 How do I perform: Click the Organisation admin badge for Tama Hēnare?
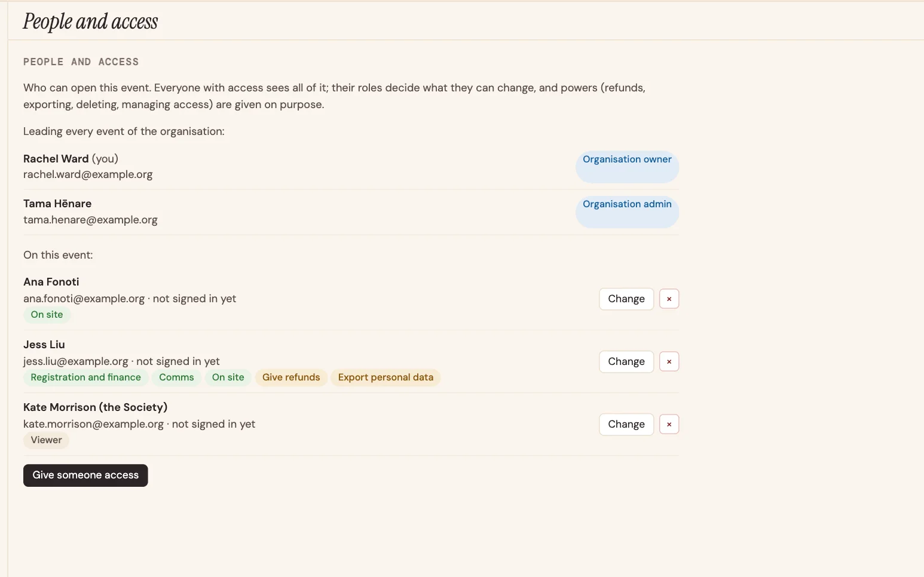click(x=627, y=211)
